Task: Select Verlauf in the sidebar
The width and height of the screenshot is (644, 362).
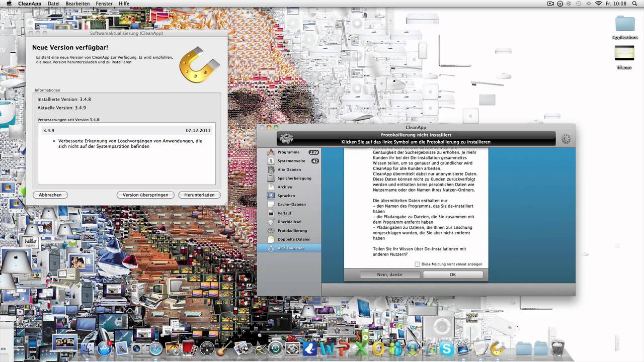Action: 289,213
